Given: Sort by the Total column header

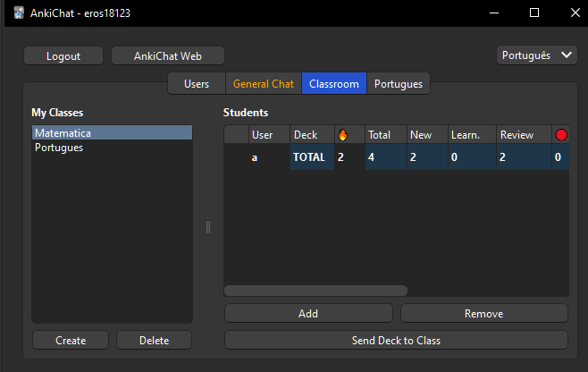Looking at the screenshot, I should (384, 135).
